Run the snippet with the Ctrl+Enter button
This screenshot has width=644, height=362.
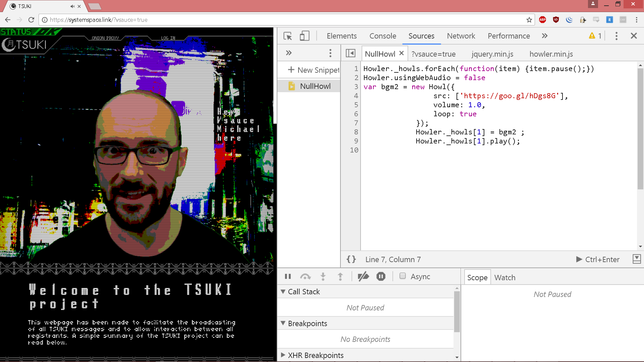tap(598, 259)
